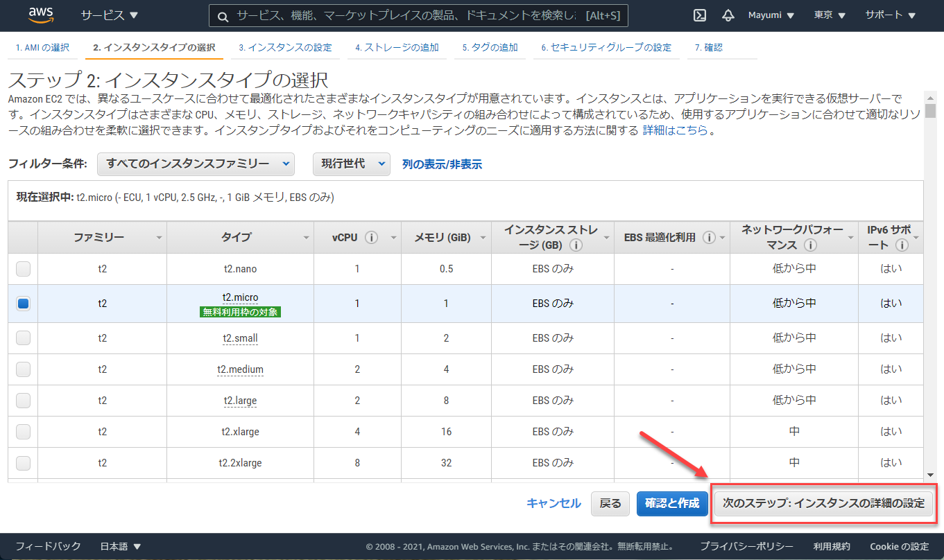Show info for IPv6 support column
This screenshot has height=560, width=944.
click(x=902, y=245)
